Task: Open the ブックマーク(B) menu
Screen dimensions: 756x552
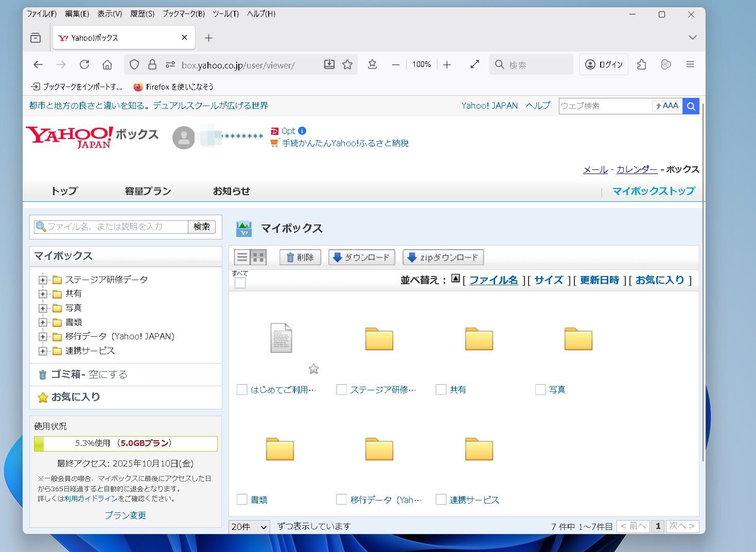Action: pyautogui.click(x=184, y=14)
